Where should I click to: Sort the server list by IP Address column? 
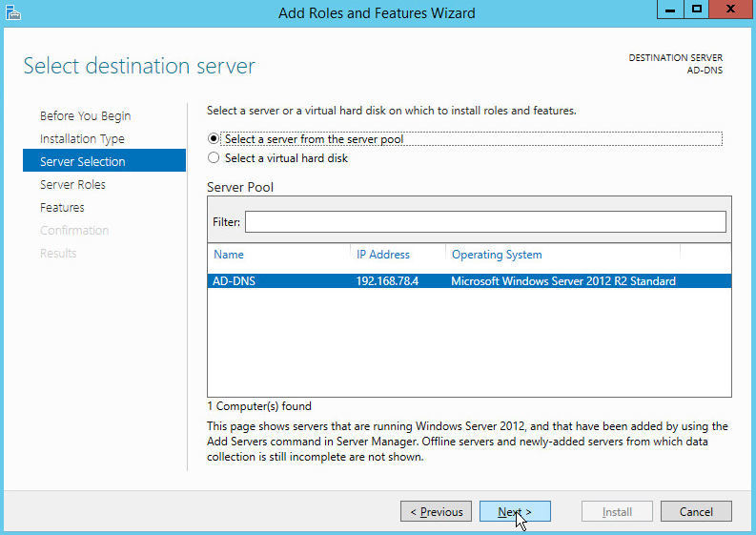pyautogui.click(x=382, y=255)
